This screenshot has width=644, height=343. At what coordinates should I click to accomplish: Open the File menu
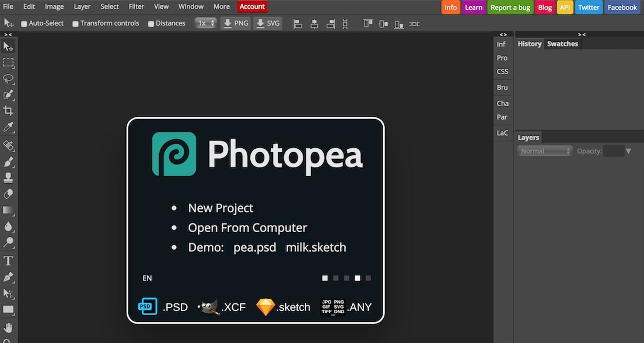[8, 6]
